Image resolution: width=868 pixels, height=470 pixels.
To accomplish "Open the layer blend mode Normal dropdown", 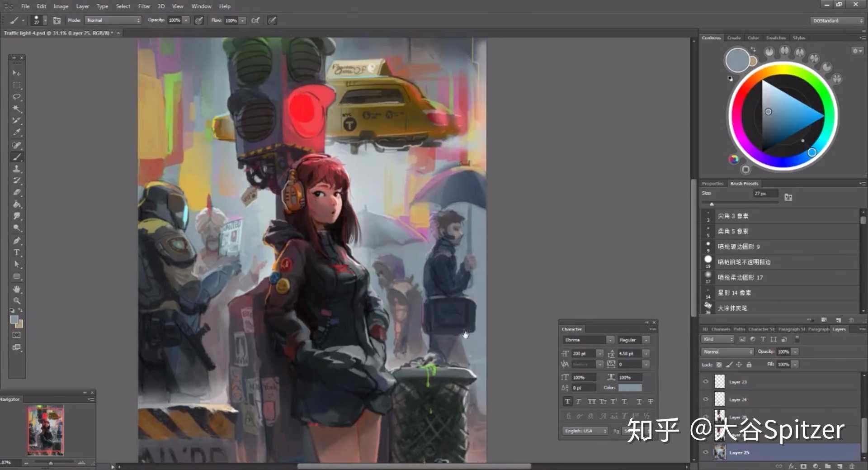I will 727,351.
